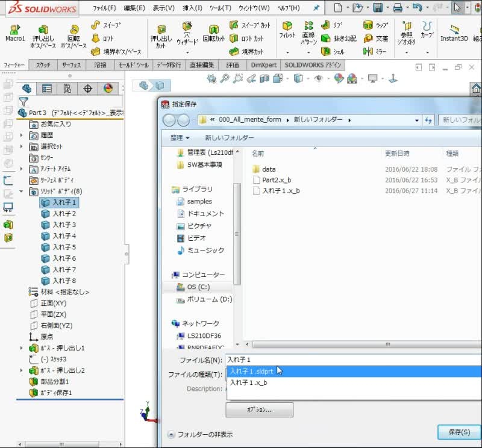The width and height of the screenshot is (482, 448).
Task: Expand the ボス-押し出し1 feature
Action: 21,348
